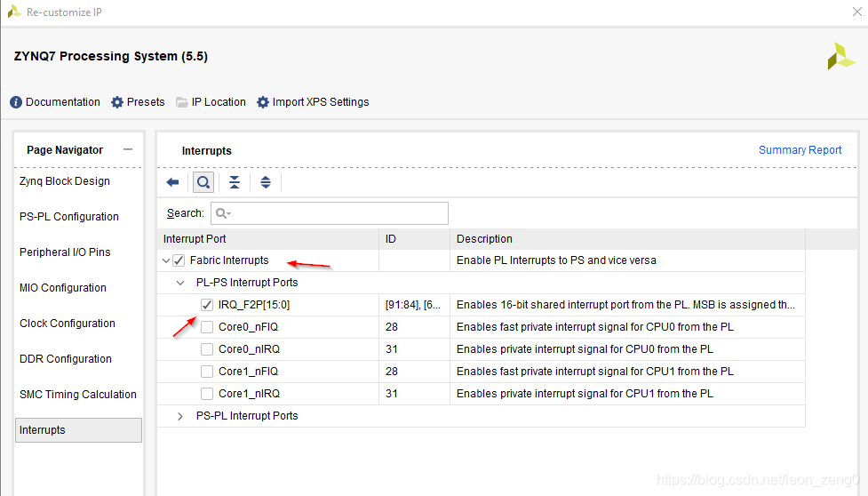
Task: Click the IP Location button
Action: coord(219,102)
